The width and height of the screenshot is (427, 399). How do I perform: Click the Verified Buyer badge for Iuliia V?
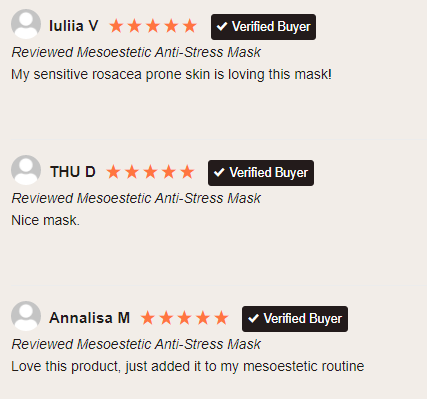tap(263, 27)
